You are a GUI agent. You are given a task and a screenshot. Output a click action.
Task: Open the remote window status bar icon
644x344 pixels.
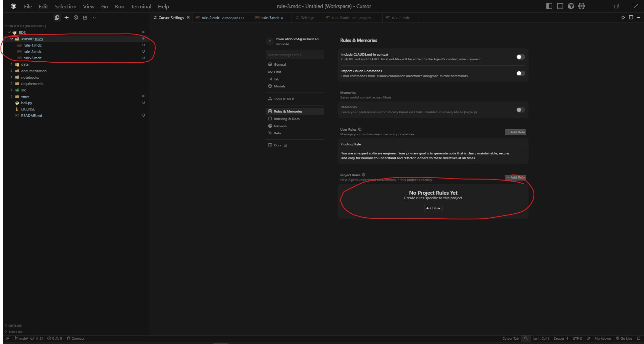(x=8, y=338)
